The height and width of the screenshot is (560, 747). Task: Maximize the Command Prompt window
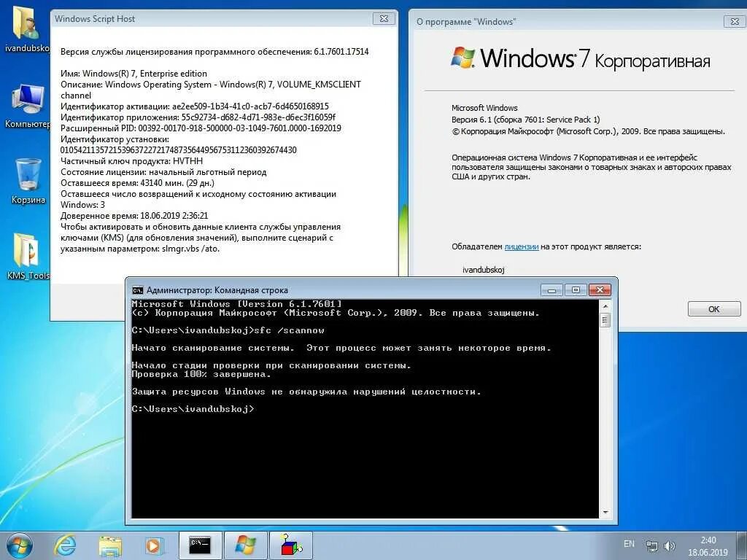(x=576, y=290)
